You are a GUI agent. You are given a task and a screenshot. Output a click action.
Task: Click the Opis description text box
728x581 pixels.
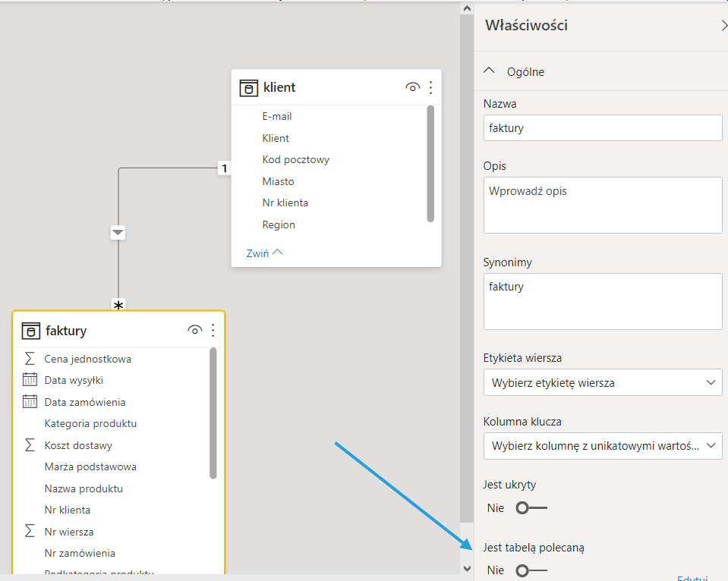(602, 205)
